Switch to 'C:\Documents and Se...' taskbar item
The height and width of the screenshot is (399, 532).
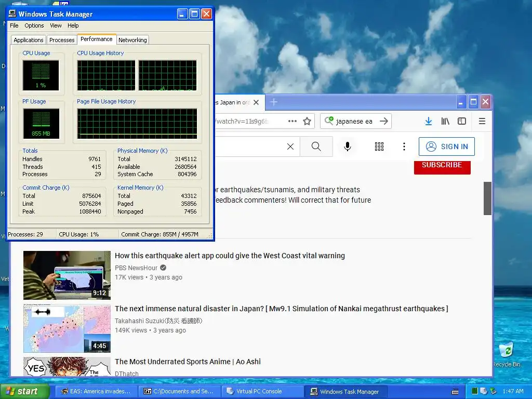(x=179, y=392)
